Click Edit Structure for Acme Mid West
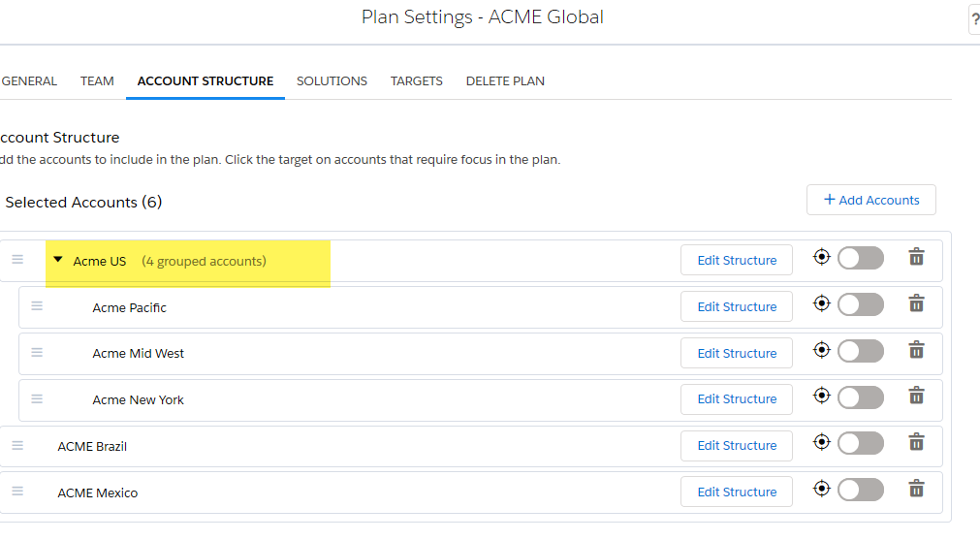Viewport: 980px width, 540px height. (737, 353)
